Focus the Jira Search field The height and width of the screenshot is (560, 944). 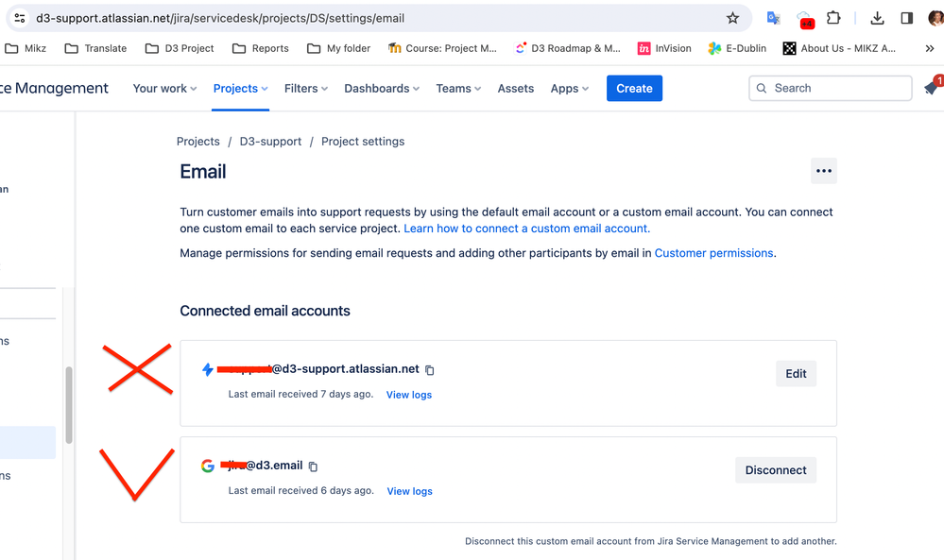831,88
